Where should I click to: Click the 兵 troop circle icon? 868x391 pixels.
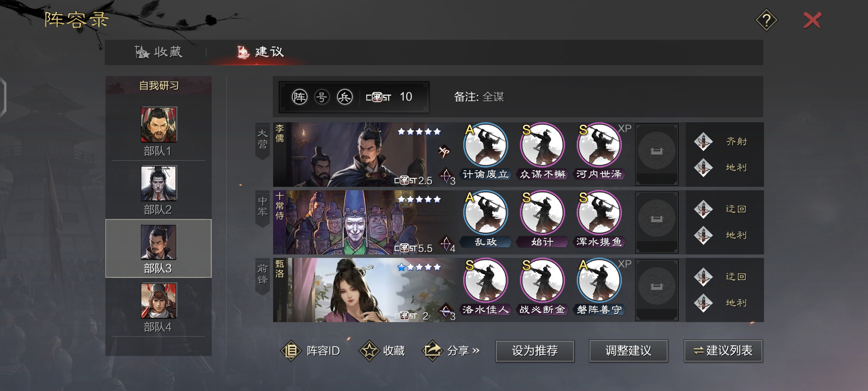pyautogui.click(x=345, y=97)
